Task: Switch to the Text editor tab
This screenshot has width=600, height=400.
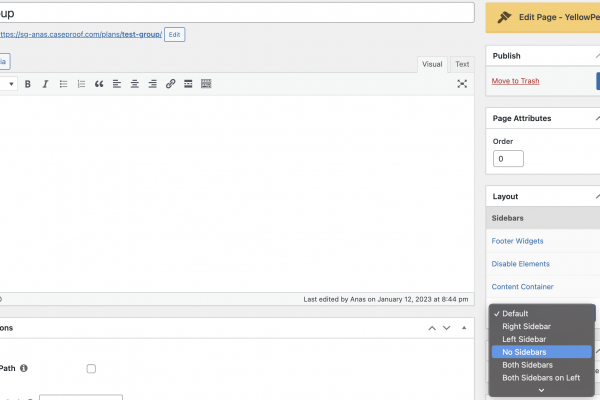Action: tap(462, 64)
